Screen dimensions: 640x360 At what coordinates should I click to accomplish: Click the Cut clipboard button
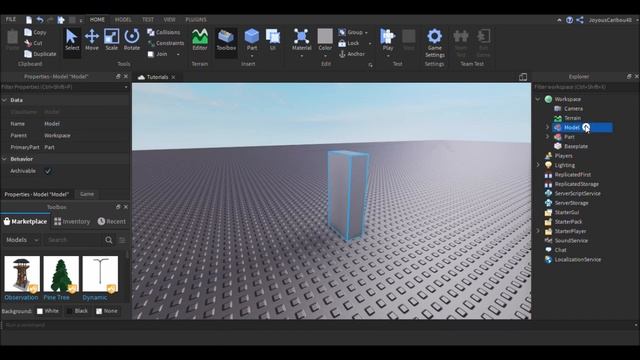(33, 43)
